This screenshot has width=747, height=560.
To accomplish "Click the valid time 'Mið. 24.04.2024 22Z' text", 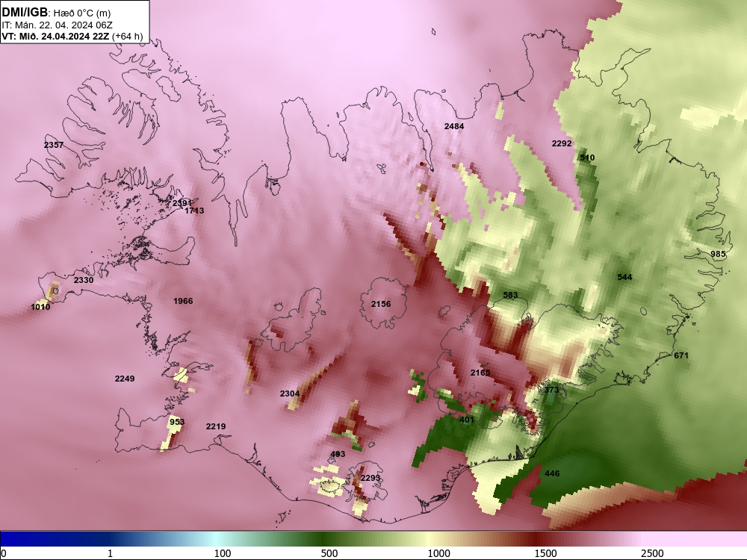I will [63, 36].
